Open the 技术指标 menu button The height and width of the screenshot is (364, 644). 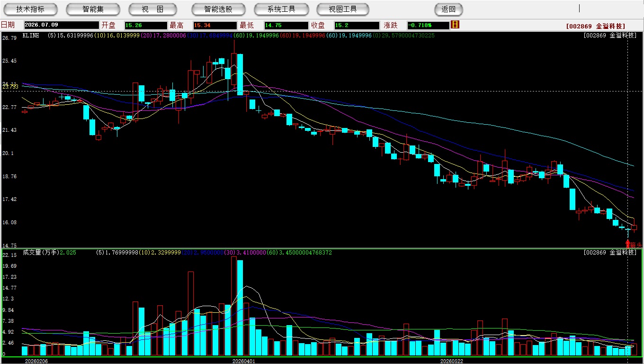(x=30, y=9)
